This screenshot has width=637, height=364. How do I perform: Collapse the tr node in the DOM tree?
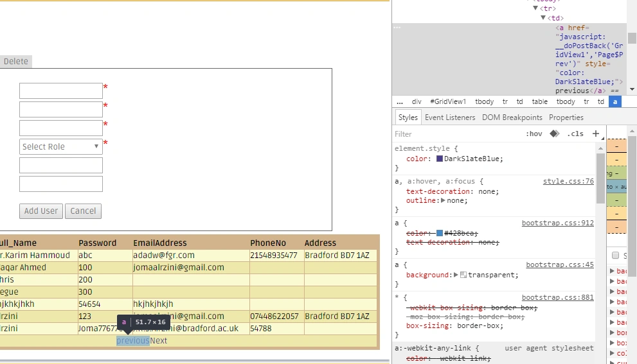pyautogui.click(x=535, y=8)
